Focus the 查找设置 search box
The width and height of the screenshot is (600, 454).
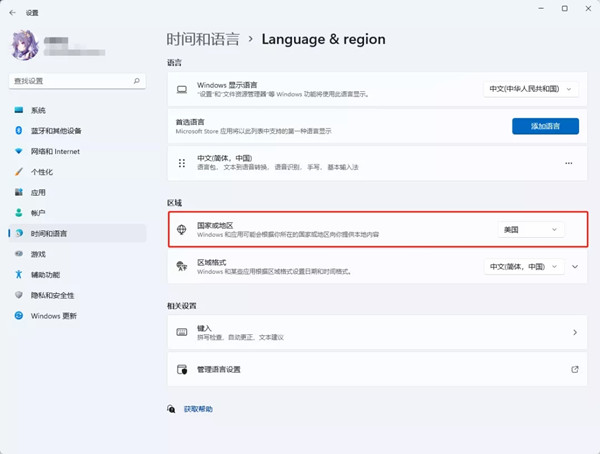pos(77,81)
